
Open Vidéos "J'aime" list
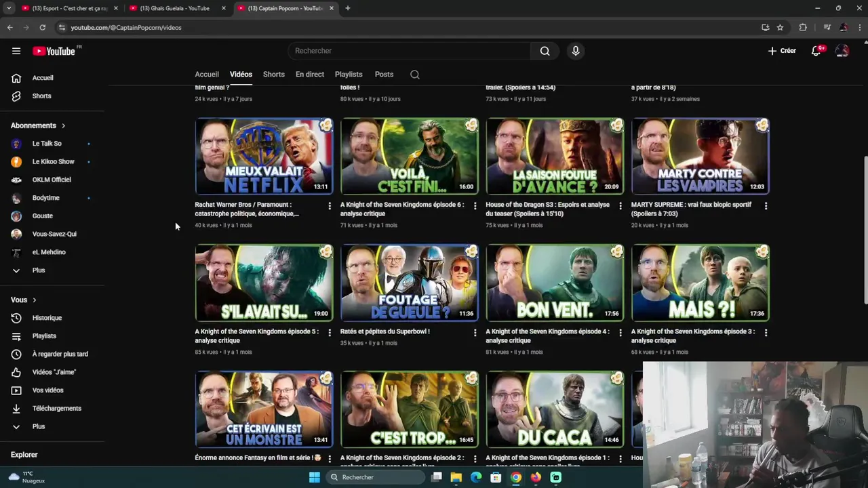coord(54,372)
